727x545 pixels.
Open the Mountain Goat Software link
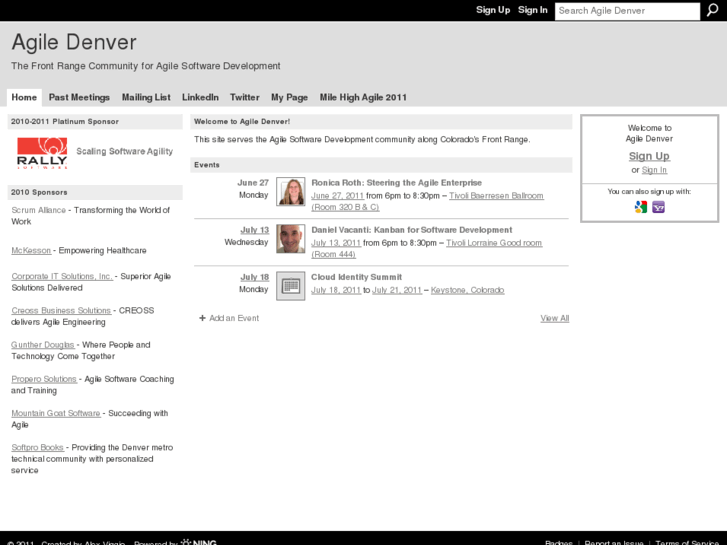[56, 413]
